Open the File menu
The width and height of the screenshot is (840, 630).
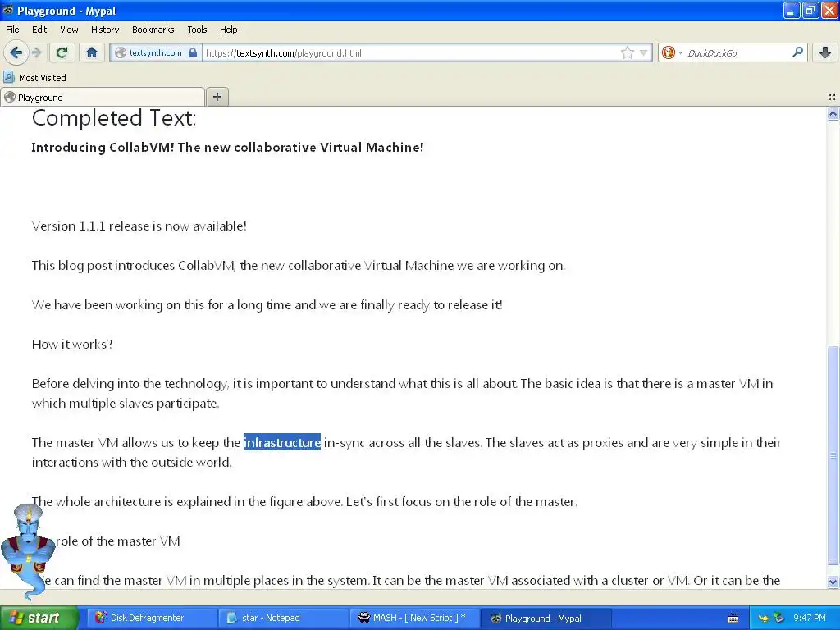pyautogui.click(x=12, y=30)
